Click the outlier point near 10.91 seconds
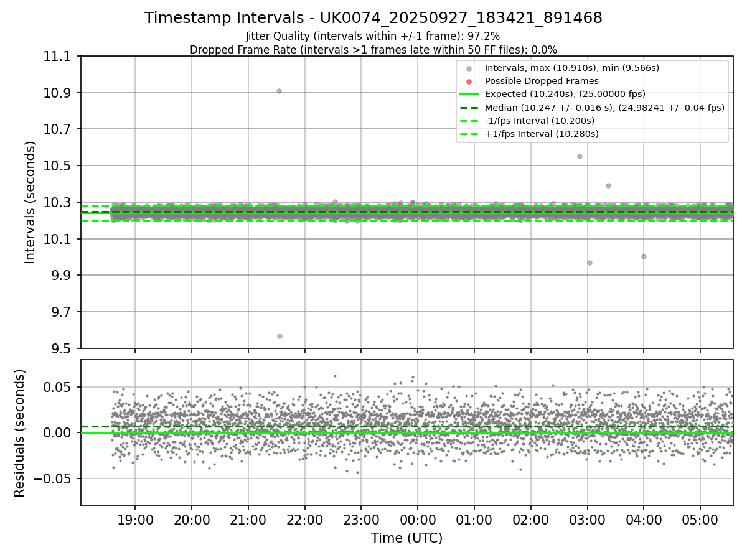747x560 pixels. click(x=279, y=91)
